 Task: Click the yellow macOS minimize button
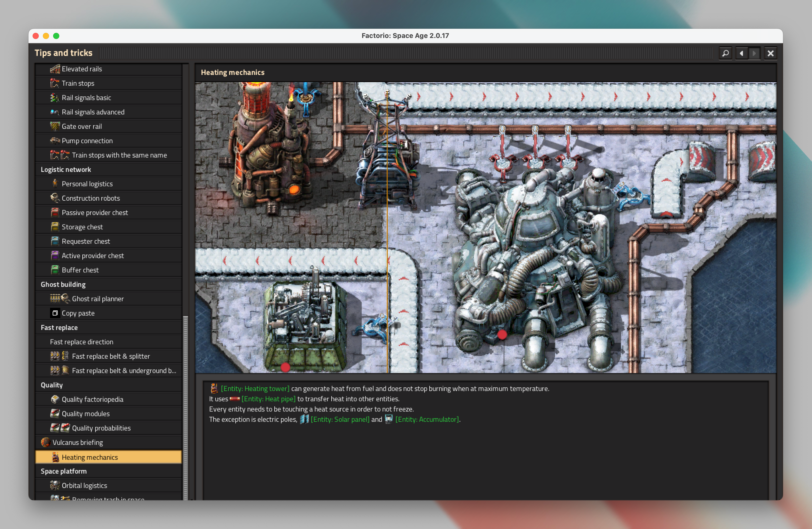46,36
